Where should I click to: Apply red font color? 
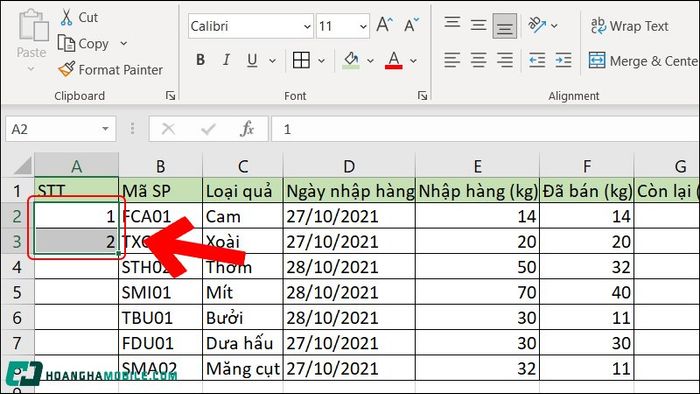[x=394, y=60]
